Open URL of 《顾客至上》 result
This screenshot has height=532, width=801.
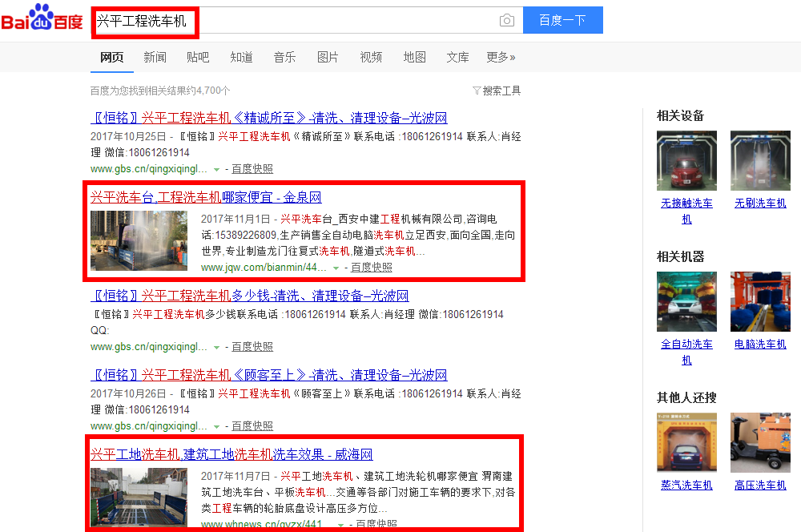149,425
